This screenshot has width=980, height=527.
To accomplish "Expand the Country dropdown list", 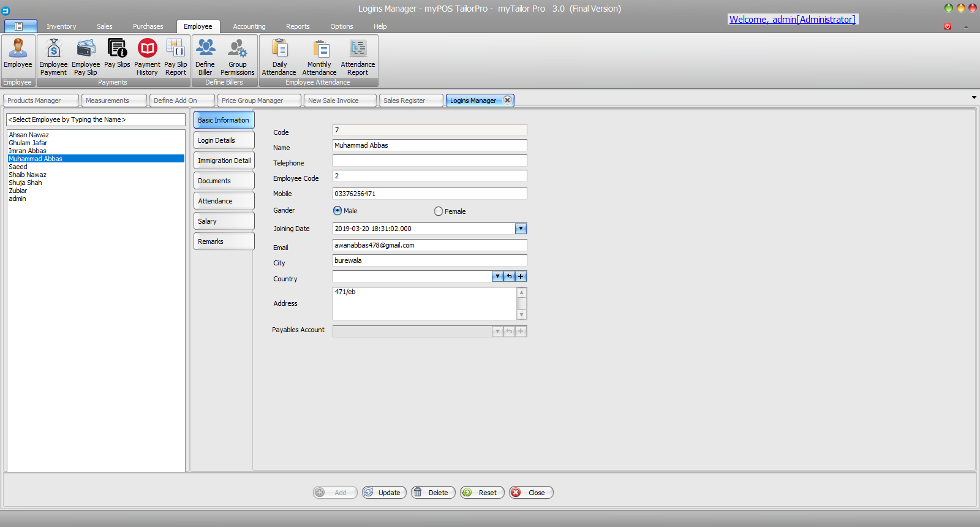I will (497, 276).
